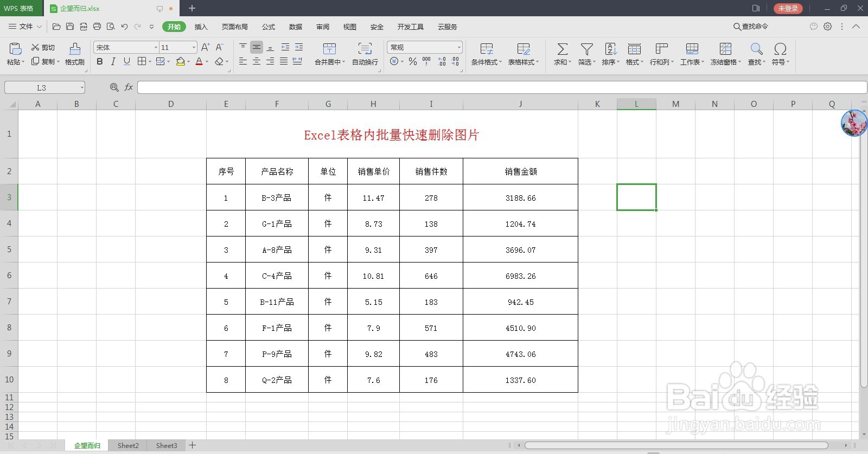Viewport: 868px width, 454px height.
Task: Click the Filter (筛选) funnel icon
Action: 586,49
